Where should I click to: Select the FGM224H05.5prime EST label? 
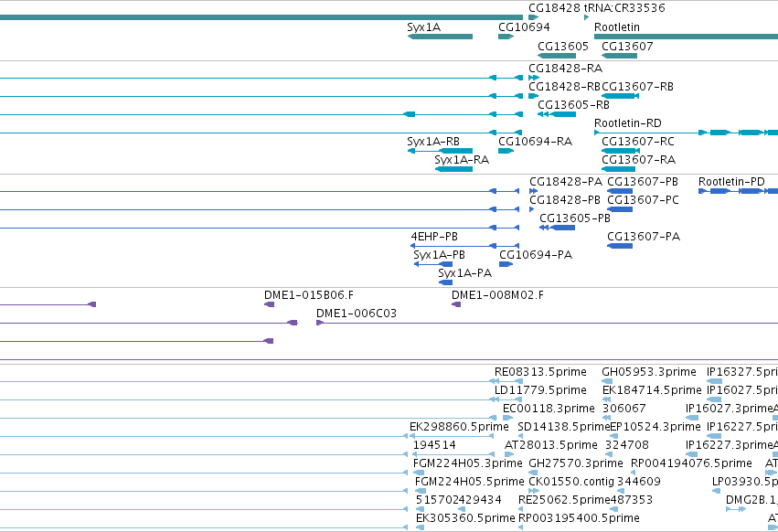click(x=469, y=483)
